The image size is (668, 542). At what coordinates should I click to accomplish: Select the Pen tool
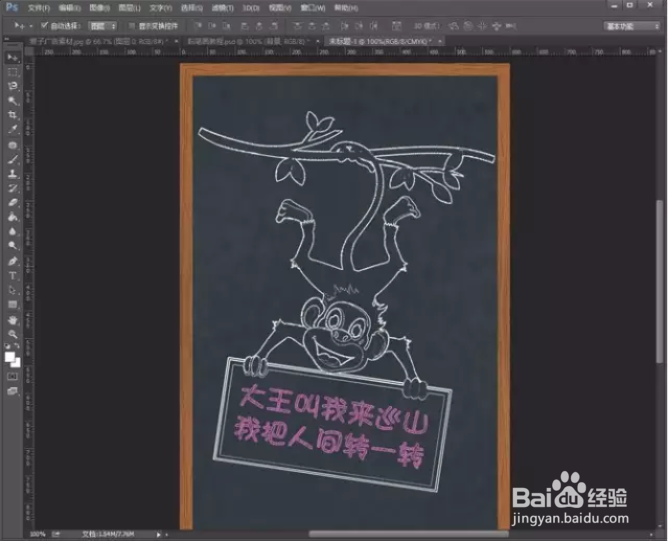(12, 261)
